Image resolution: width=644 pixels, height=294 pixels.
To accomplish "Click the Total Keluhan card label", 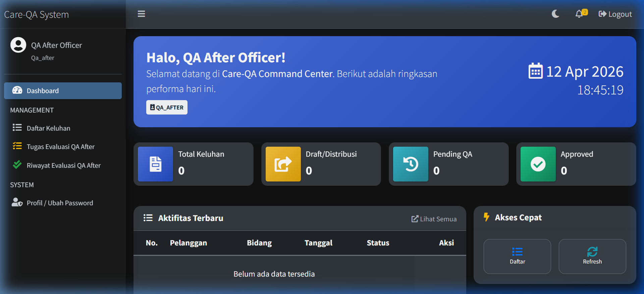I will point(201,154).
